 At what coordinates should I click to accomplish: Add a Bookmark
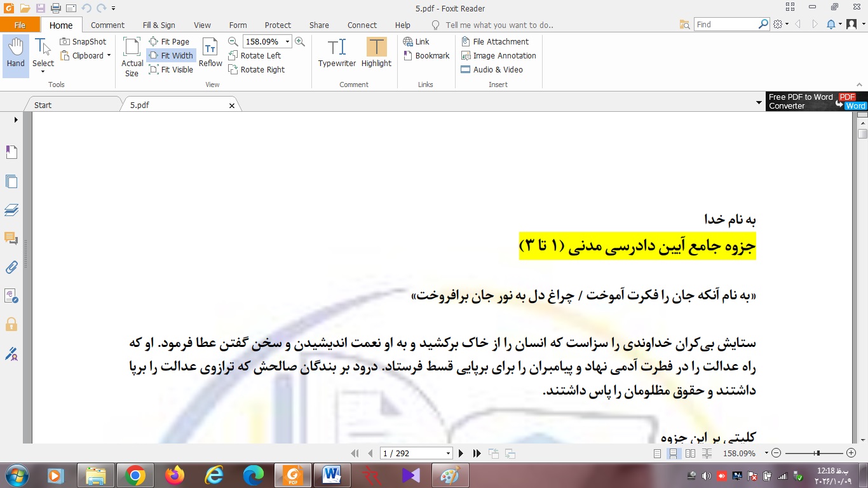pyautogui.click(x=426, y=55)
